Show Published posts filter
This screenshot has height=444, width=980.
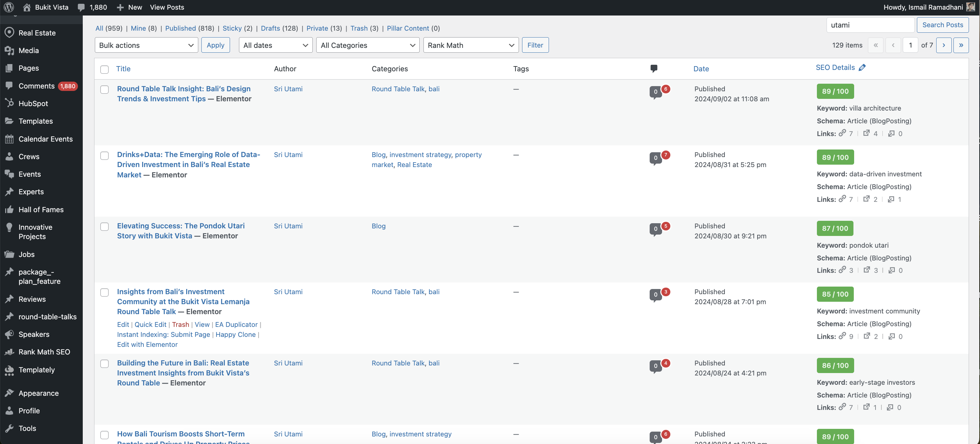(180, 28)
